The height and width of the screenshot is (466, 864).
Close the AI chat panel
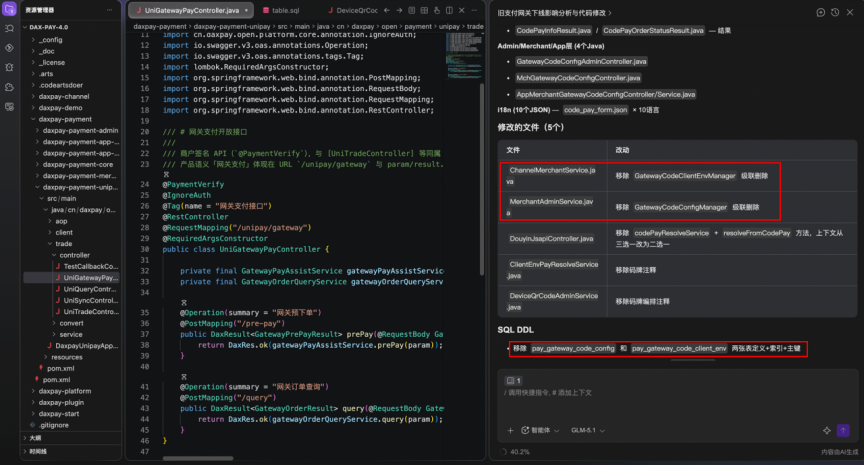click(x=850, y=12)
